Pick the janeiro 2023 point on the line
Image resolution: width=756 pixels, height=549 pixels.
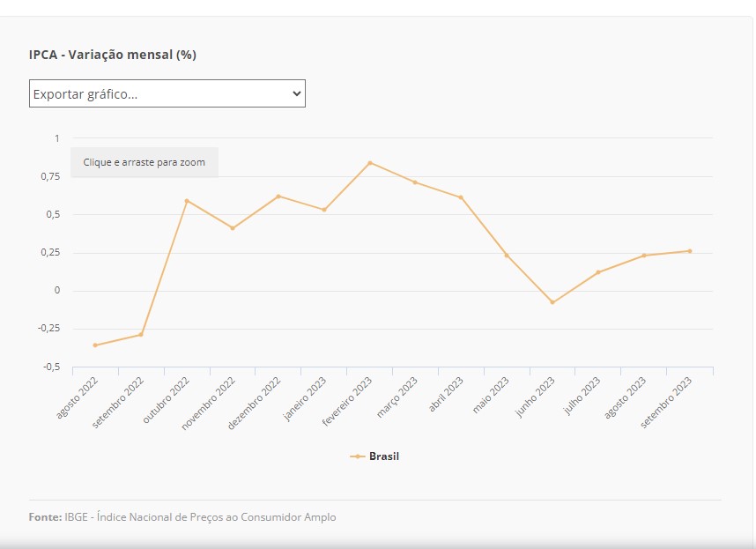(324, 210)
